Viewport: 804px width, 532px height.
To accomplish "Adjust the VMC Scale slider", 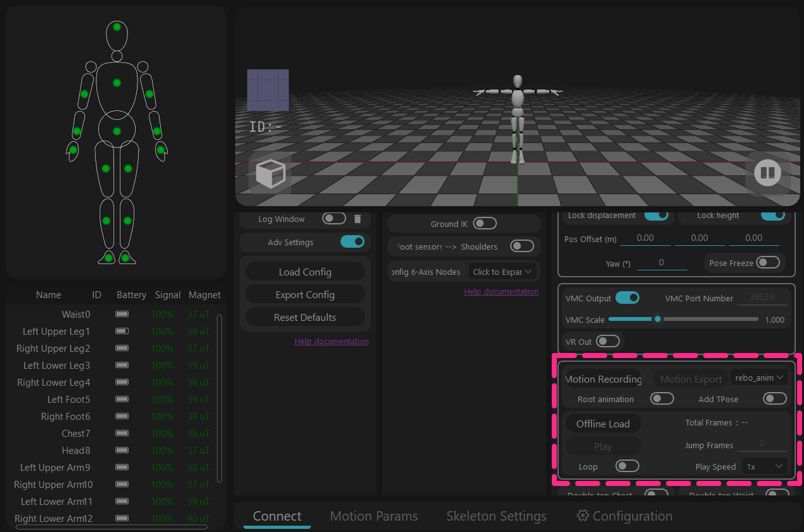I will point(684,319).
